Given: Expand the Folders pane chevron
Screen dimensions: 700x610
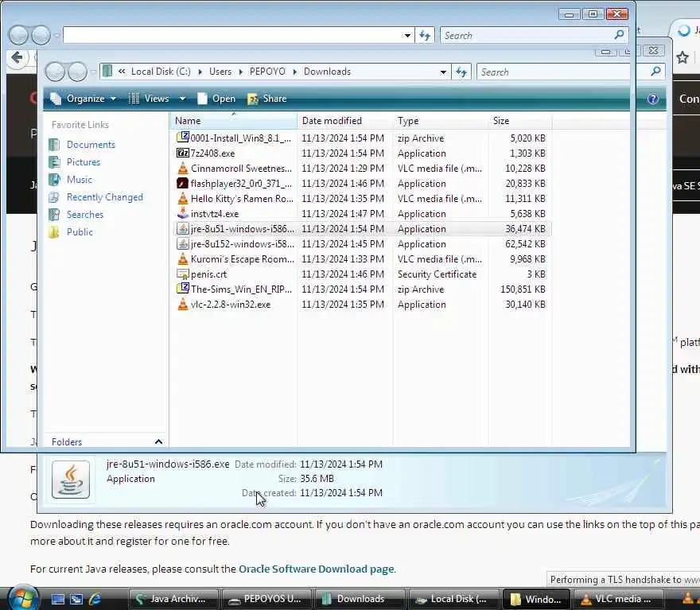Looking at the screenshot, I should [x=158, y=441].
